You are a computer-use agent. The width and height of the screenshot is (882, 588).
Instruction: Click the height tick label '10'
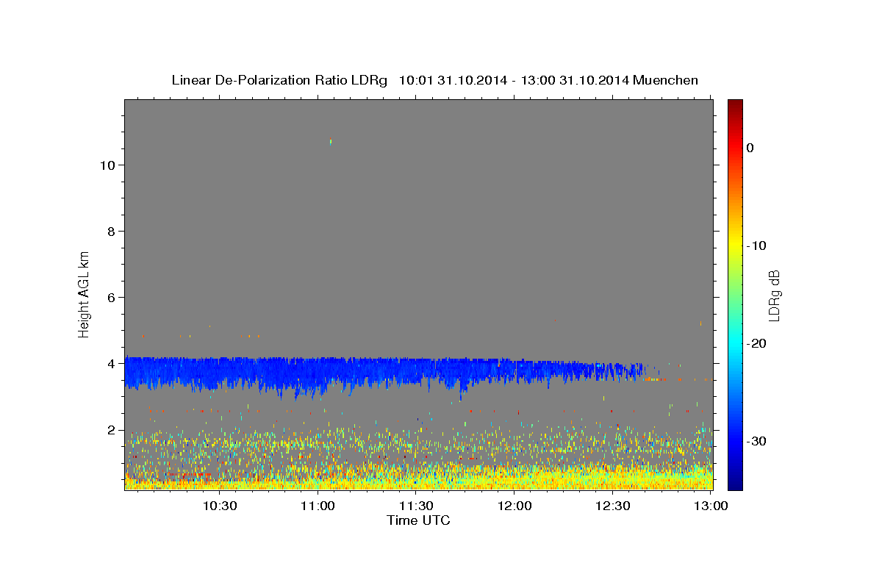click(107, 165)
